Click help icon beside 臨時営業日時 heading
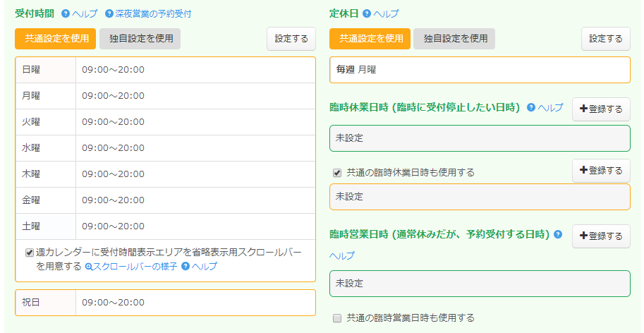Image resolution: width=644 pixels, height=333 pixels. tap(558, 234)
